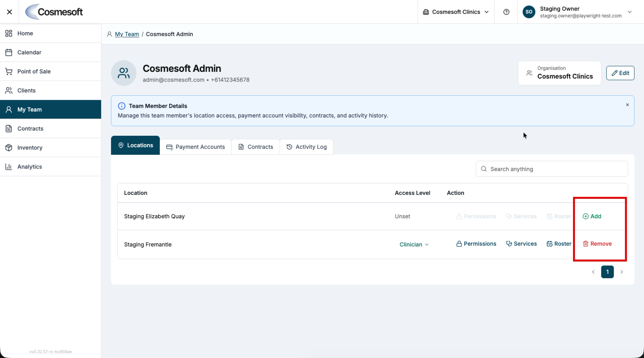Open the help question mark icon
Image resolution: width=644 pixels, height=358 pixels.
coord(506,12)
